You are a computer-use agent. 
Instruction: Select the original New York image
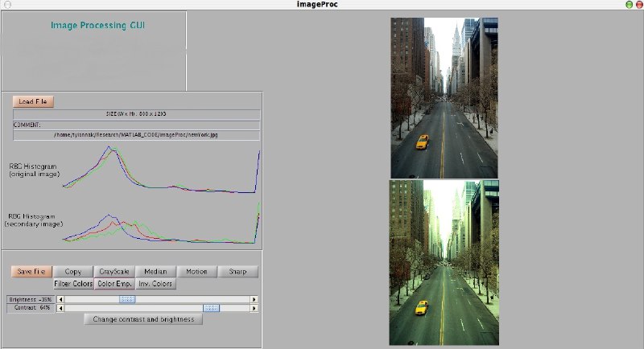click(x=444, y=97)
